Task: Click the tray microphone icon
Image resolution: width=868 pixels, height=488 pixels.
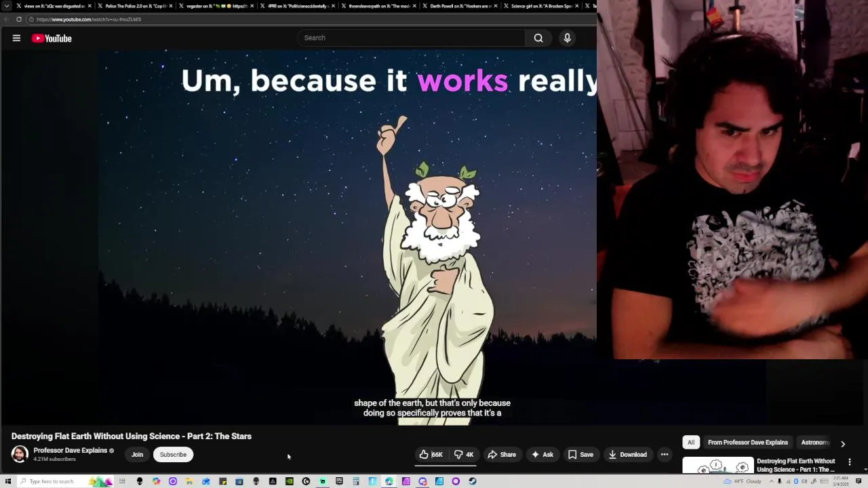Action: tap(779, 481)
